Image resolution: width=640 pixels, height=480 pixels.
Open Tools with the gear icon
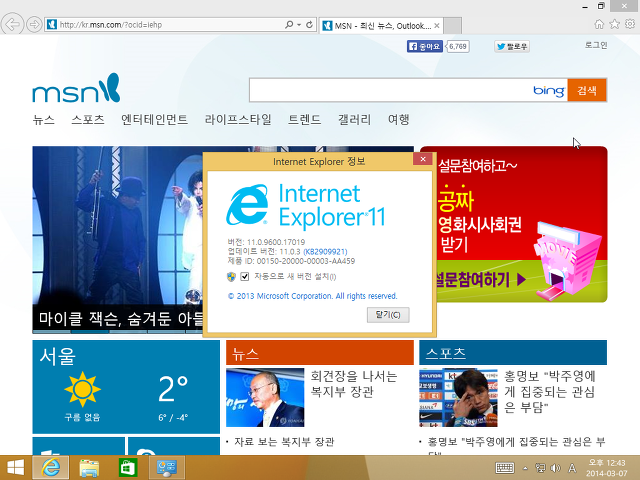pyautogui.click(x=630, y=24)
